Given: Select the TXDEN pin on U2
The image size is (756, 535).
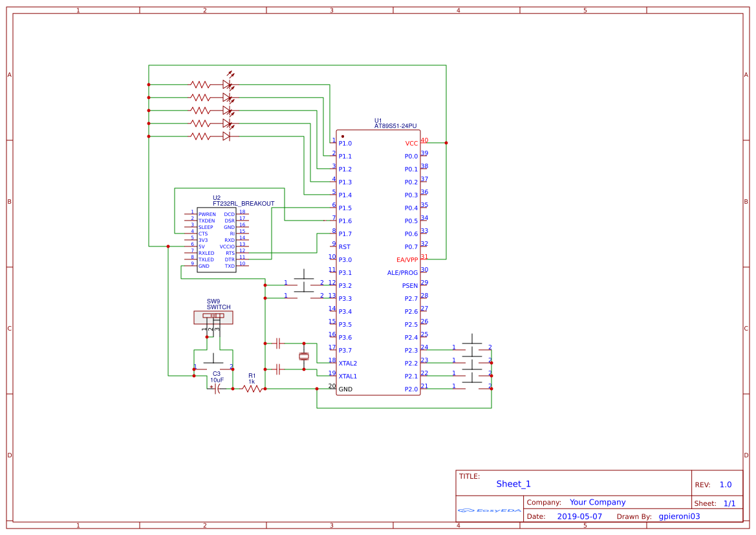Looking at the screenshot, I should 207,221.
